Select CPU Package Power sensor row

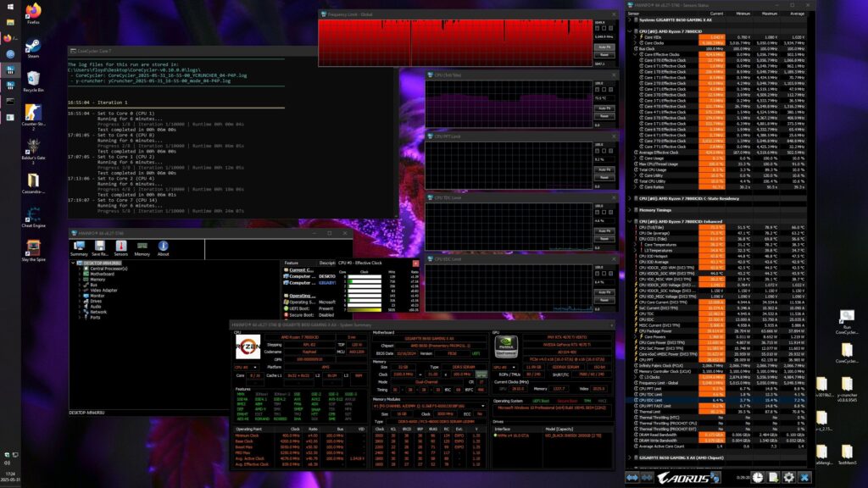(x=720, y=331)
